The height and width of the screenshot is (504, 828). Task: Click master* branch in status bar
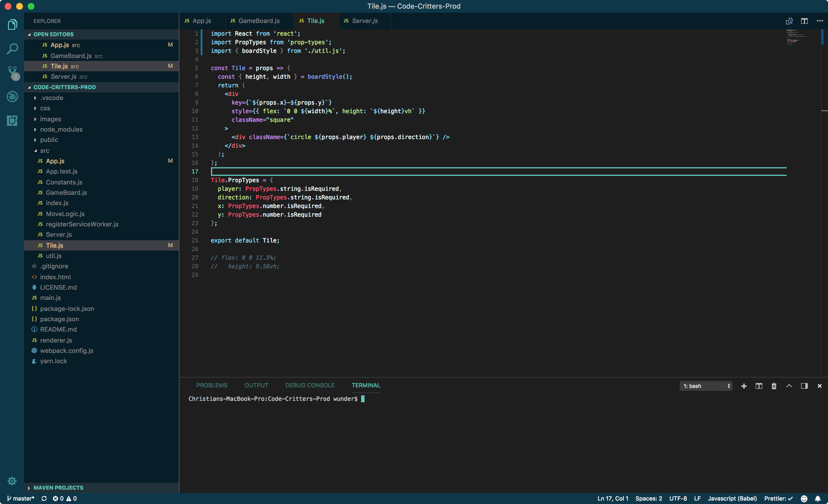click(x=21, y=498)
